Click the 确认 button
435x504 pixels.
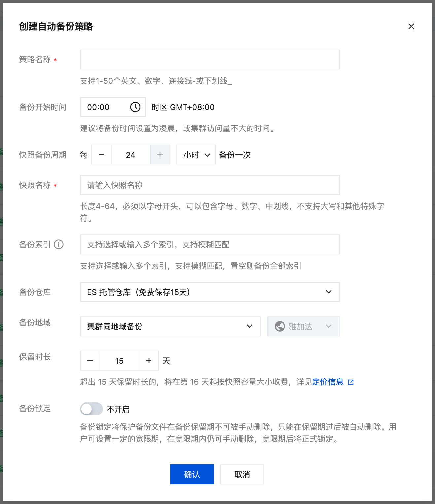[192, 474]
